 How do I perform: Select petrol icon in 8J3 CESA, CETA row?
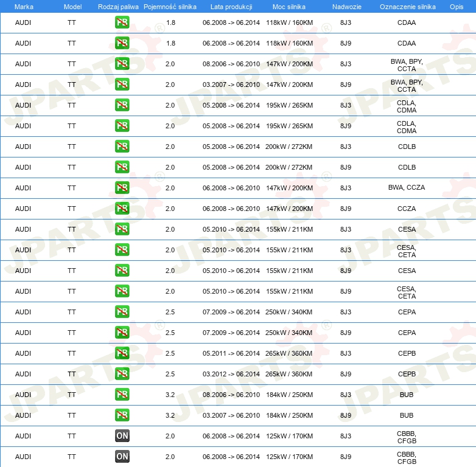(x=122, y=249)
